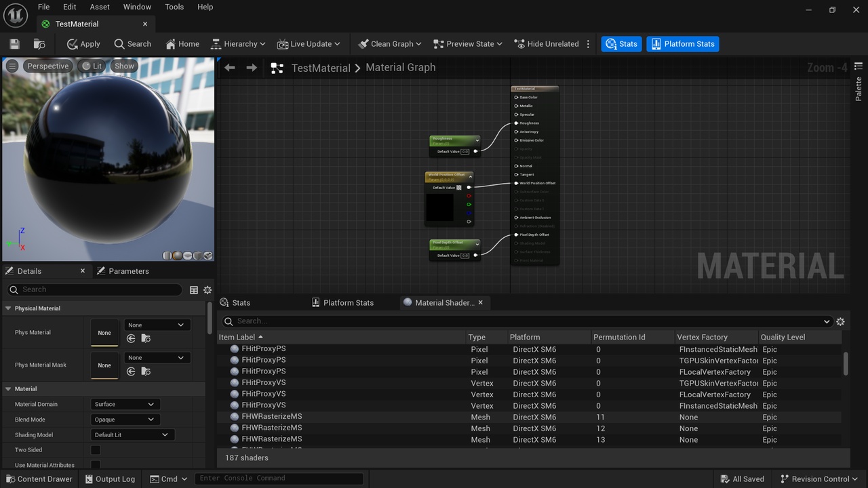The width and height of the screenshot is (868, 488).
Task: Use selected mesh as preview shape
Action: (x=208, y=256)
